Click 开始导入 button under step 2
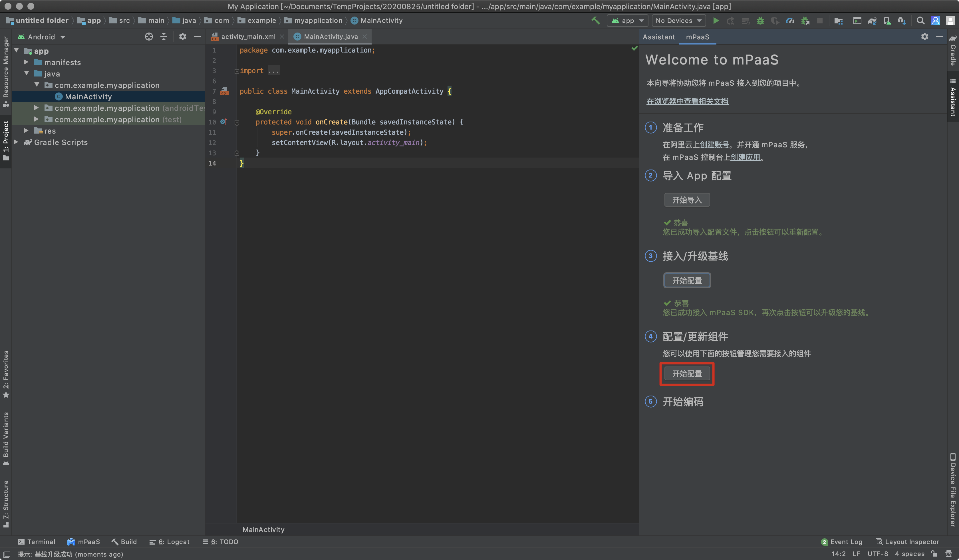This screenshot has width=959, height=560. point(687,200)
